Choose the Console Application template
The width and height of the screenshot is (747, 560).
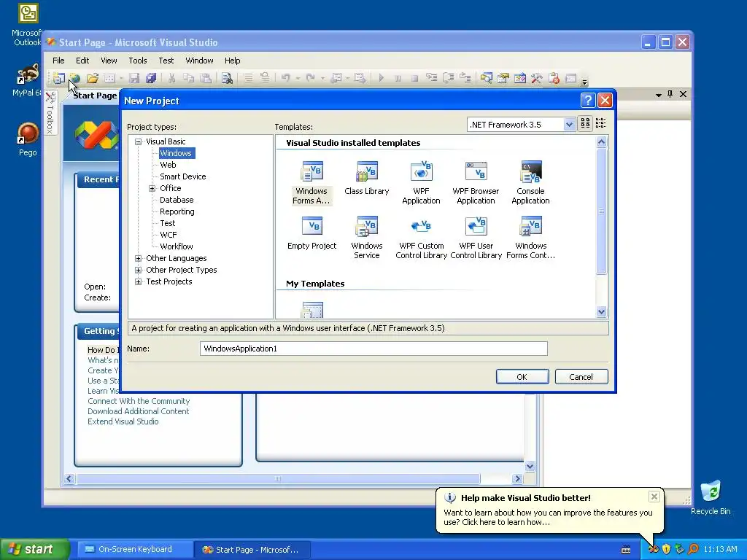pos(531,183)
